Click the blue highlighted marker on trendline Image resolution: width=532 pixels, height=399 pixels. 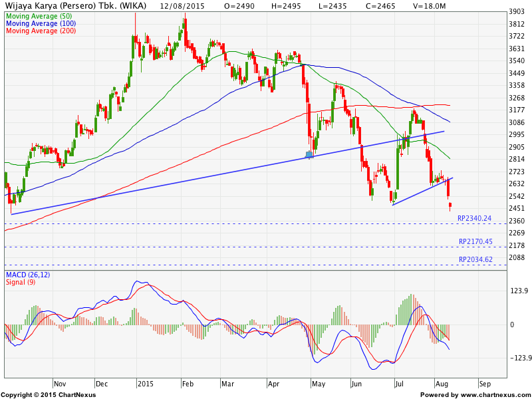coord(309,155)
